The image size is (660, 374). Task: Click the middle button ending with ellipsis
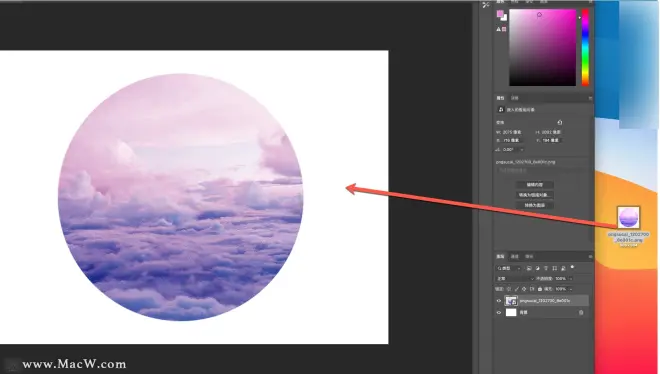pos(535,195)
